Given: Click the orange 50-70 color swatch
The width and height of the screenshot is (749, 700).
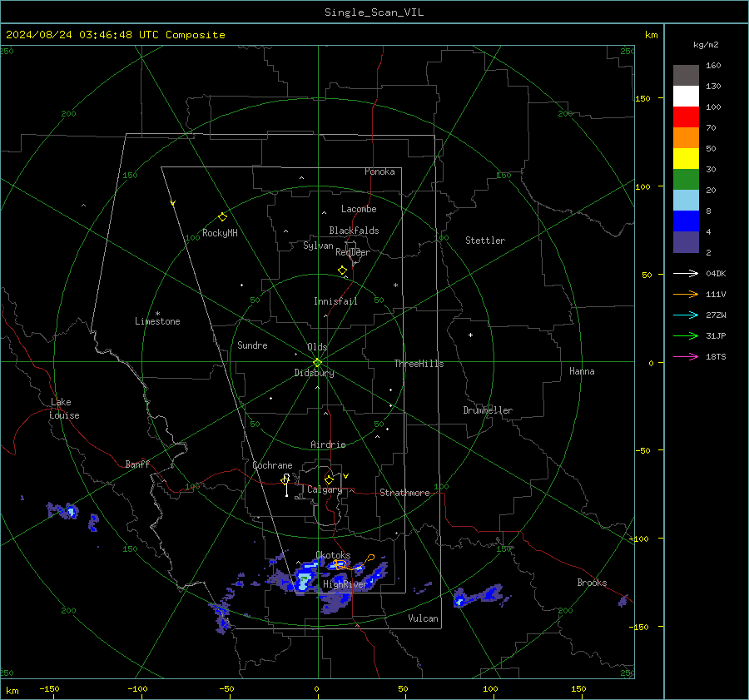Looking at the screenshot, I should click(686, 137).
